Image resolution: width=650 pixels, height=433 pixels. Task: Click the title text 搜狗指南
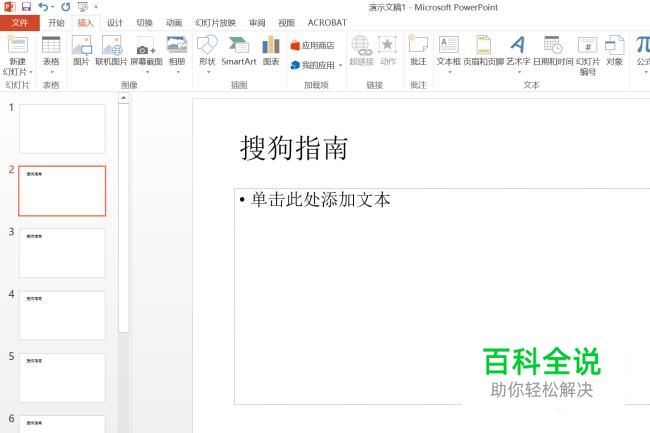294,148
